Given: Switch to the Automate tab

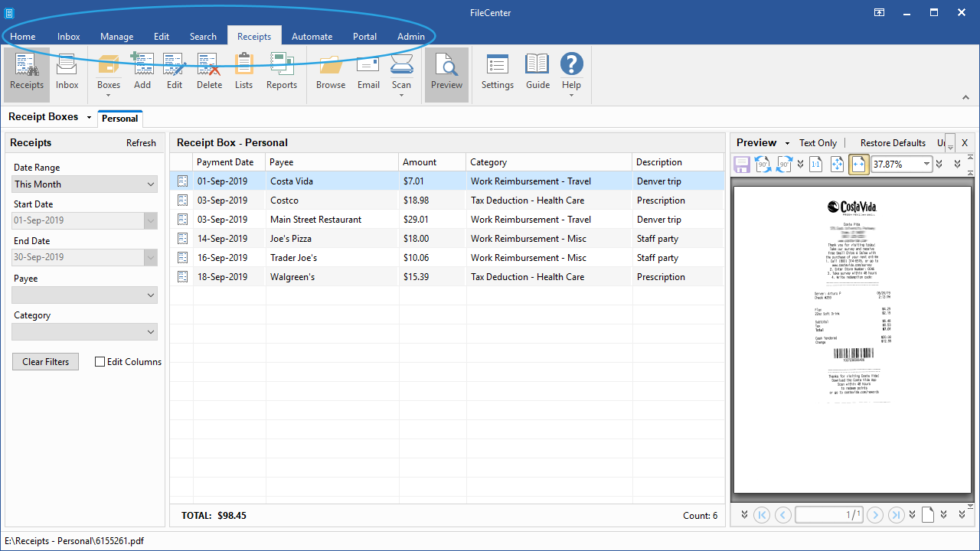Looking at the screenshot, I should [x=312, y=37].
